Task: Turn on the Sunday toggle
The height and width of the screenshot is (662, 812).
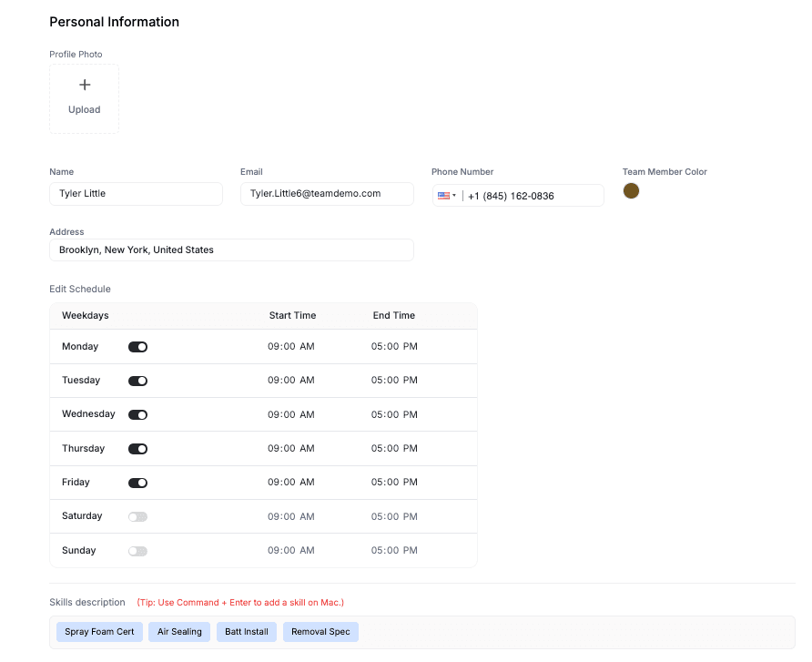Action: 137,551
